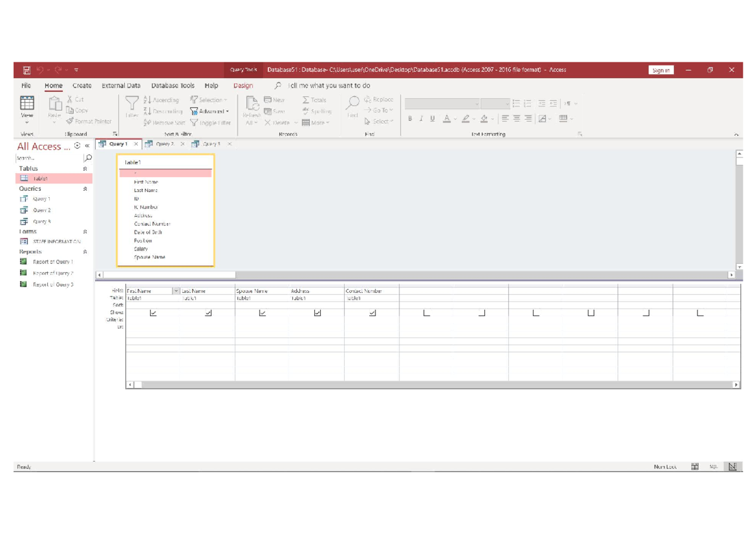Collapse the Queries section in navigation pane
Viewport: 756px width, 534px height.
pos(85,188)
